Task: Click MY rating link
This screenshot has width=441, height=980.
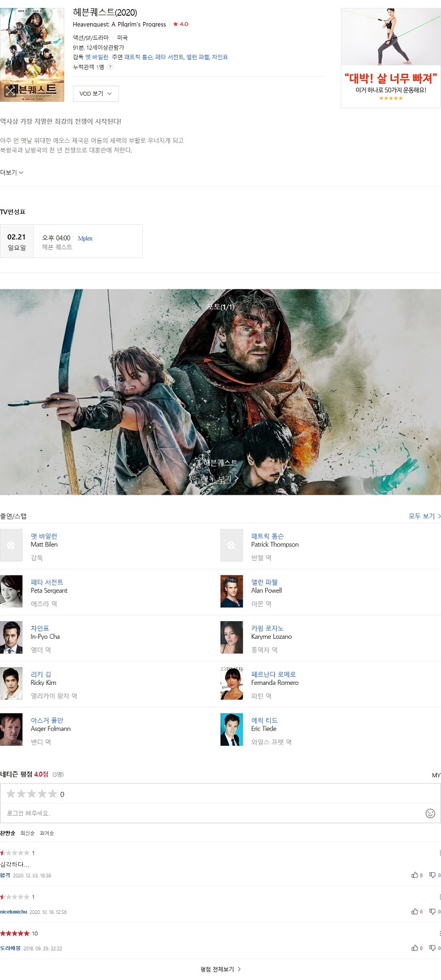Action: pos(436,775)
